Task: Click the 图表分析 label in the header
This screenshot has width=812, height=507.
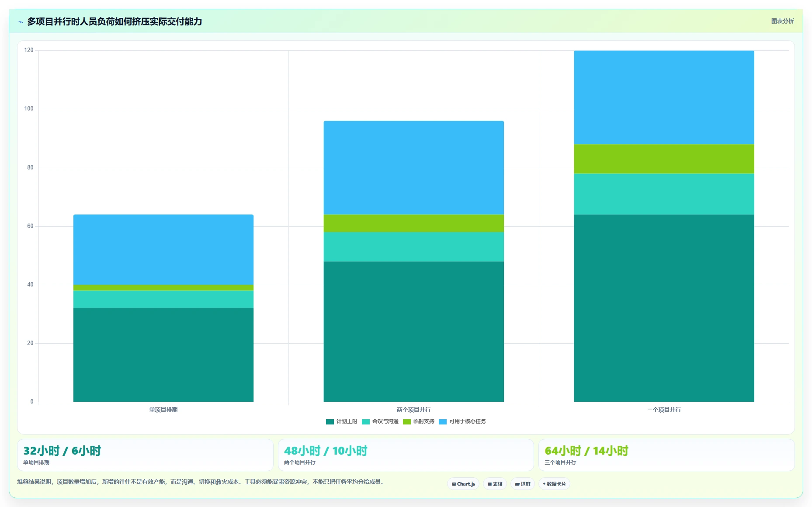Action: [782, 21]
